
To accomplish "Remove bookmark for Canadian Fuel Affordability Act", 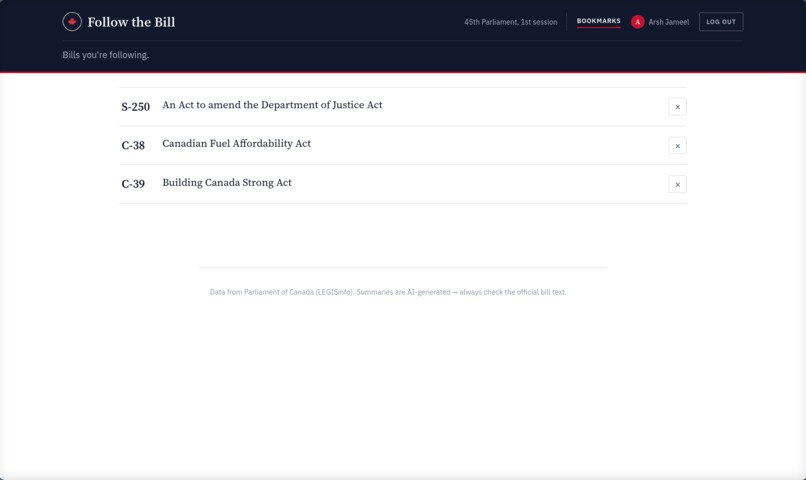I will coord(677,145).
